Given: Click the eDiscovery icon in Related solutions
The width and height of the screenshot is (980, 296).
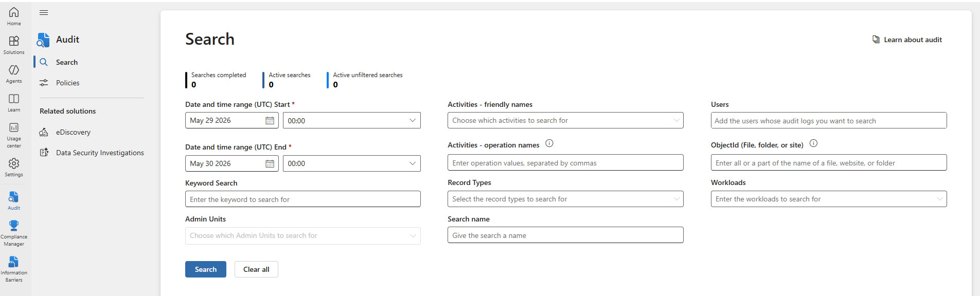Looking at the screenshot, I should pos(44,132).
